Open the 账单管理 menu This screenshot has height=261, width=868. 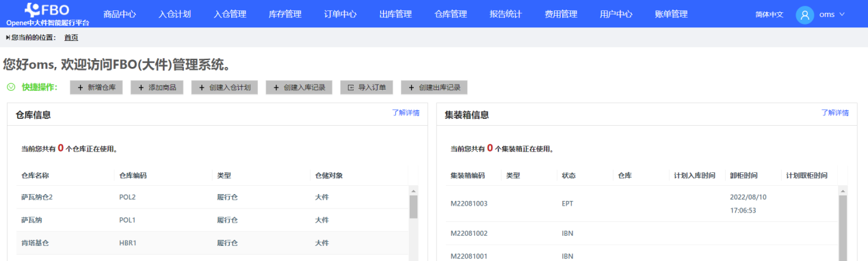pos(671,14)
